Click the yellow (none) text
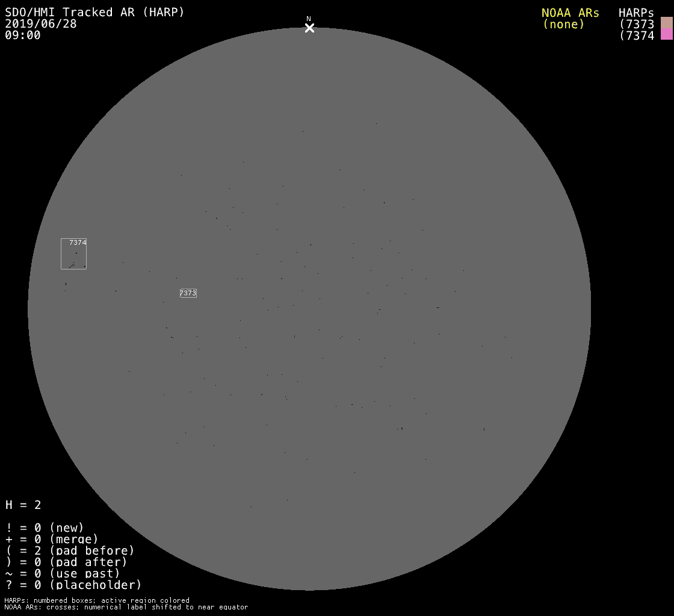The width and height of the screenshot is (674, 616). pos(563,24)
